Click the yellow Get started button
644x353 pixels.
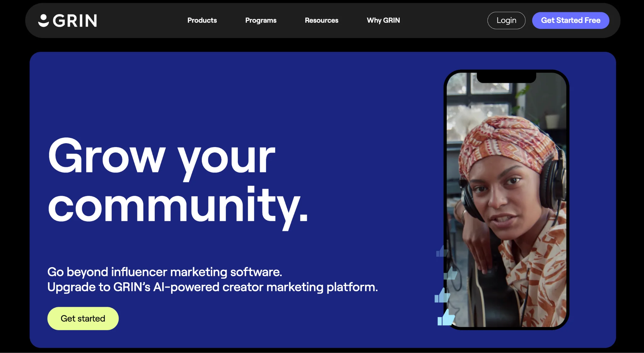tap(83, 318)
